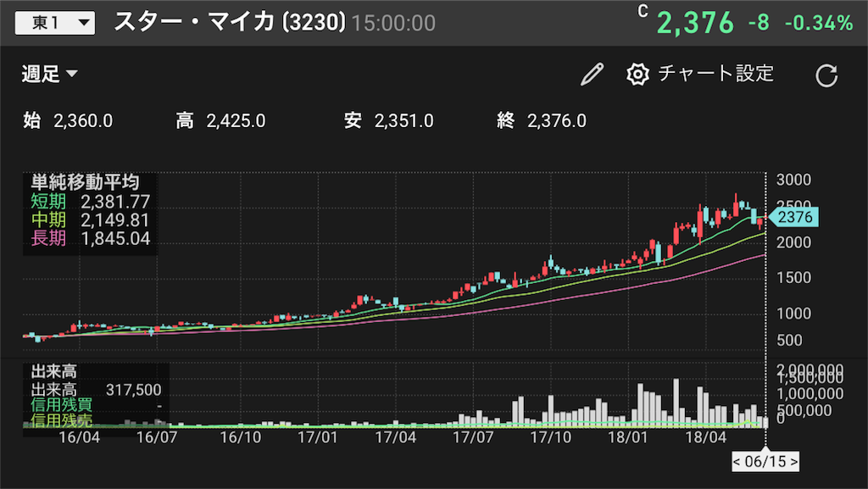Click the 17/10 x-axis date label
The height and width of the screenshot is (489, 868).
551,437
